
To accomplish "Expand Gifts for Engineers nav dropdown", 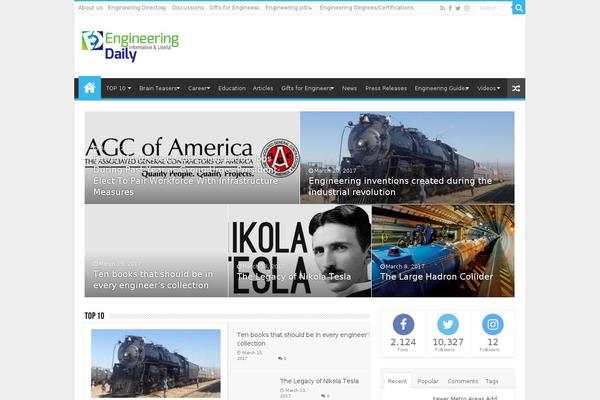I will coord(307,88).
